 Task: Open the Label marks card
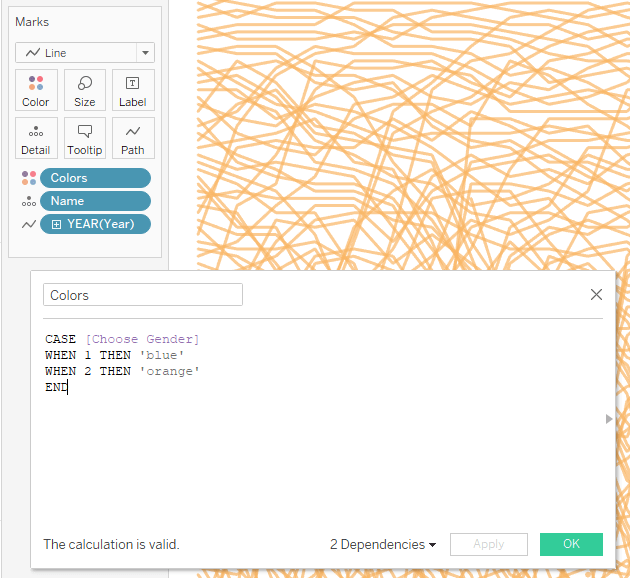tap(133, 90)
